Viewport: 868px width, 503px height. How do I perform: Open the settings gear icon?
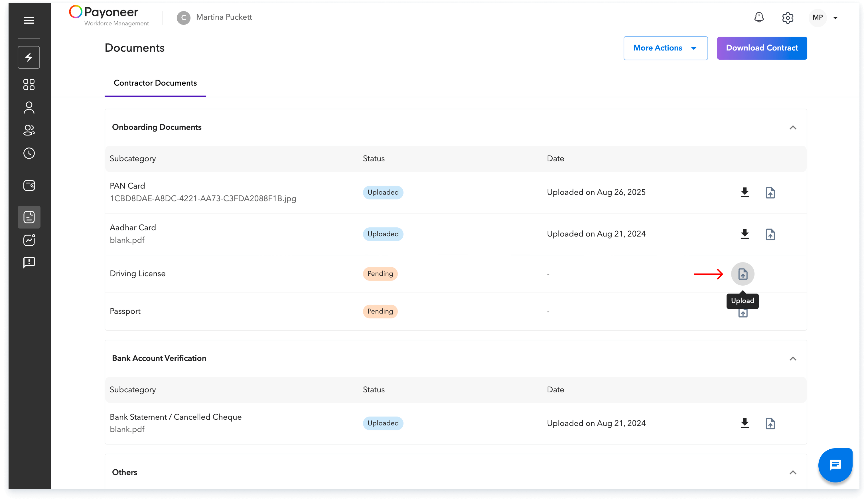click(787, 18)
